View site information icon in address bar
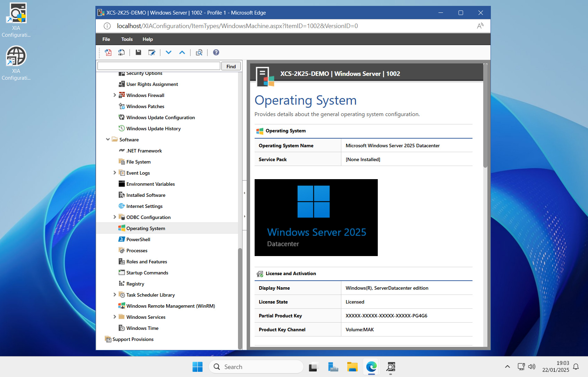 click(107, 26)
